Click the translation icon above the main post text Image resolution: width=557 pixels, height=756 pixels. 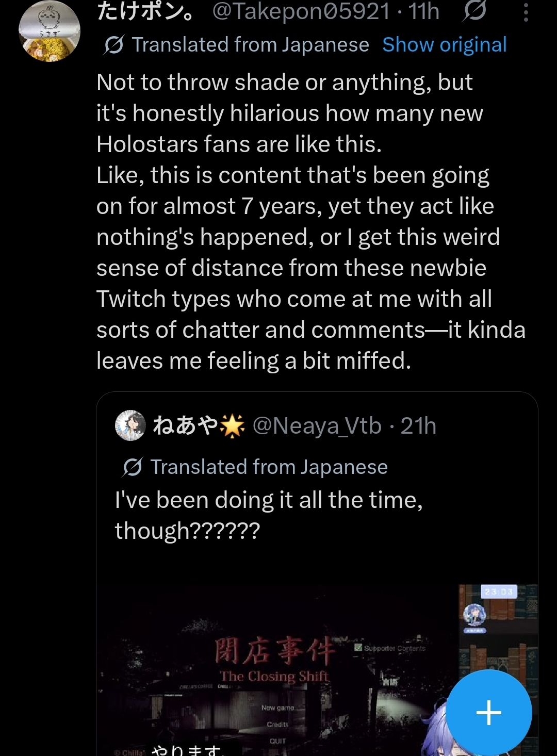point(114,45)
